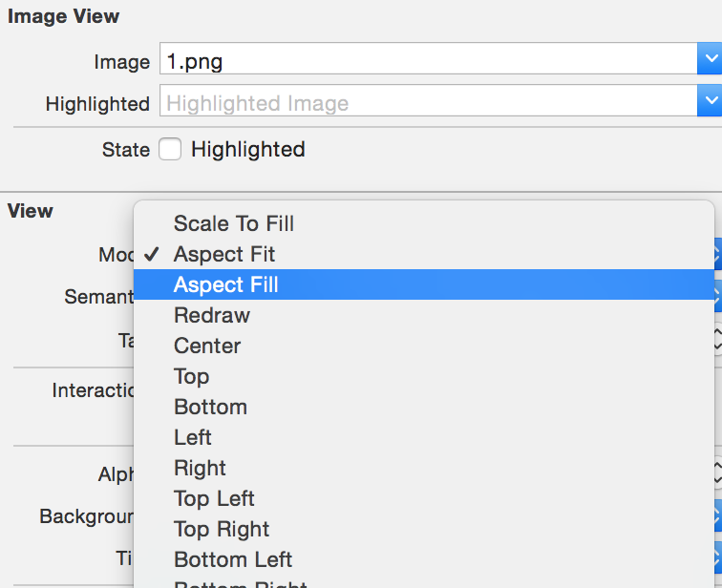Image resolution: width=722 pixels, height=588 pixels.
Task: Select Top Left content mode
Action: tap(214, 498)
